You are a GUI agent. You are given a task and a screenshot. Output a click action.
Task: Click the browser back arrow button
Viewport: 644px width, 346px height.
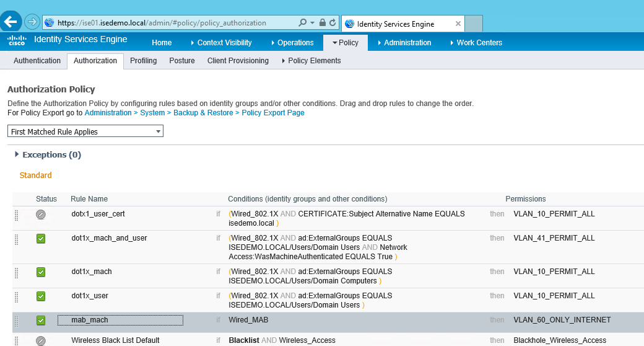(x=11, y=22)
